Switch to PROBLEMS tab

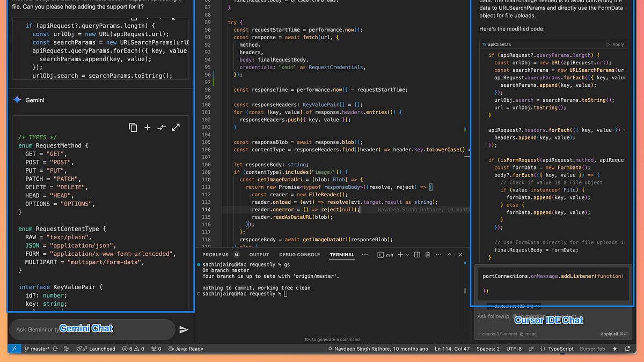(x=216, y=255)
